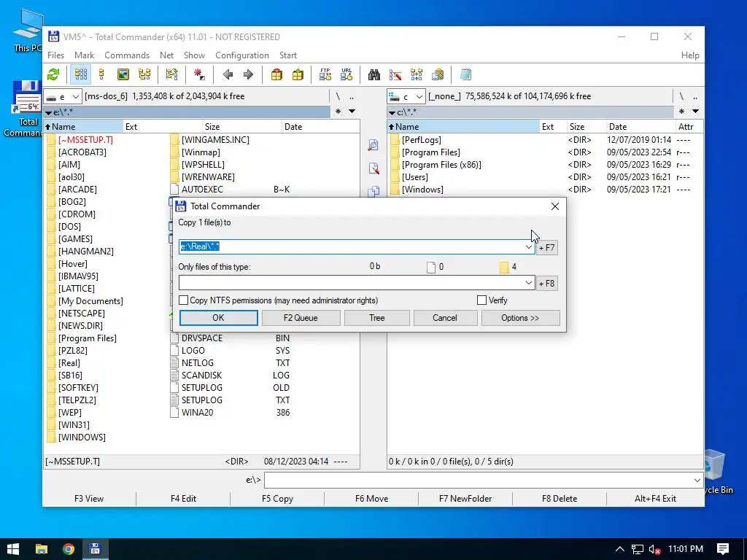Open the new URL connection icon
This screenshot has width=747, height=560.
(x=347, y=75)
